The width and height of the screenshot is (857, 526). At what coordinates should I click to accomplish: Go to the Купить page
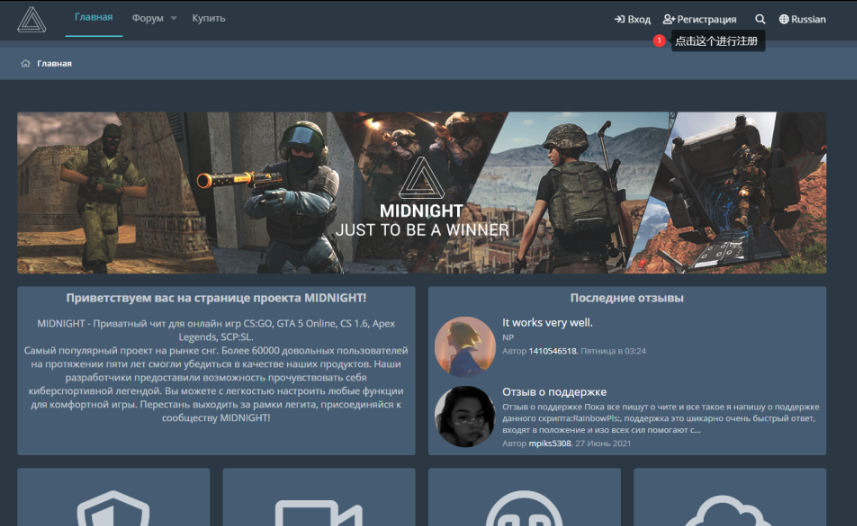(208, 18)
